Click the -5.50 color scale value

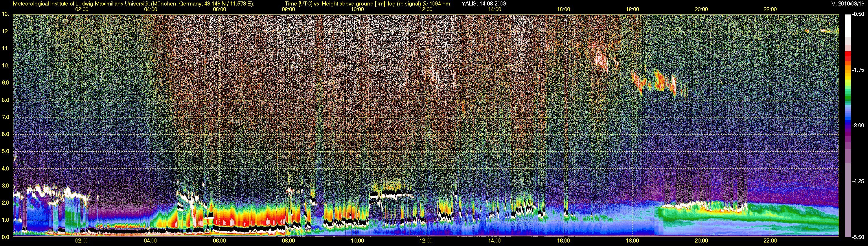click(858, 237)
